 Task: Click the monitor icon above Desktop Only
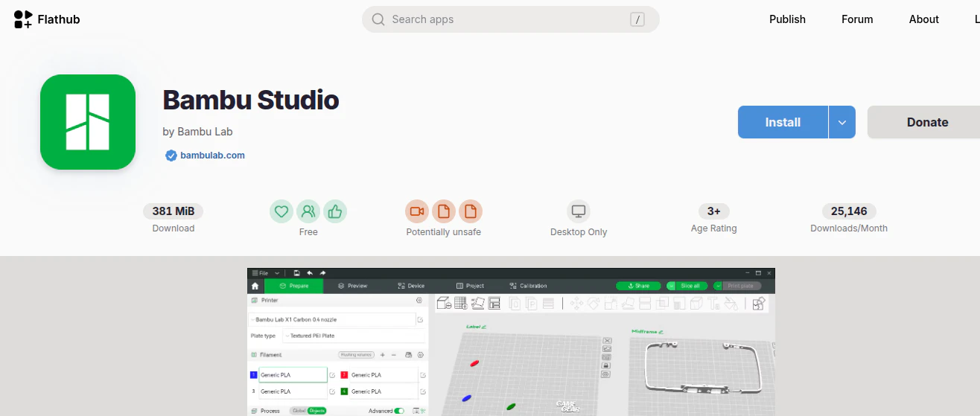(579, 212)
